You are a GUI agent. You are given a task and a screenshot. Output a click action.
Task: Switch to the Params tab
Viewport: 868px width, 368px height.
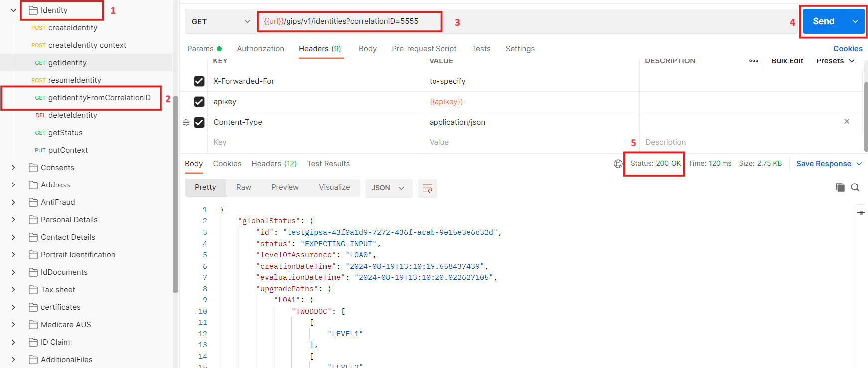[x=204, y=49]
